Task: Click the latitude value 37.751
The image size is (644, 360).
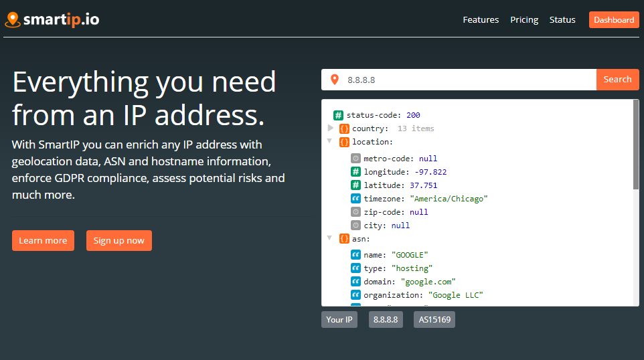Action: (x=424, y=185)
